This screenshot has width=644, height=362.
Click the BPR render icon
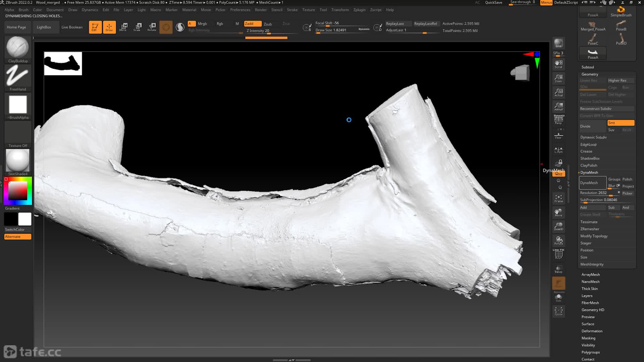pos(558,43)
